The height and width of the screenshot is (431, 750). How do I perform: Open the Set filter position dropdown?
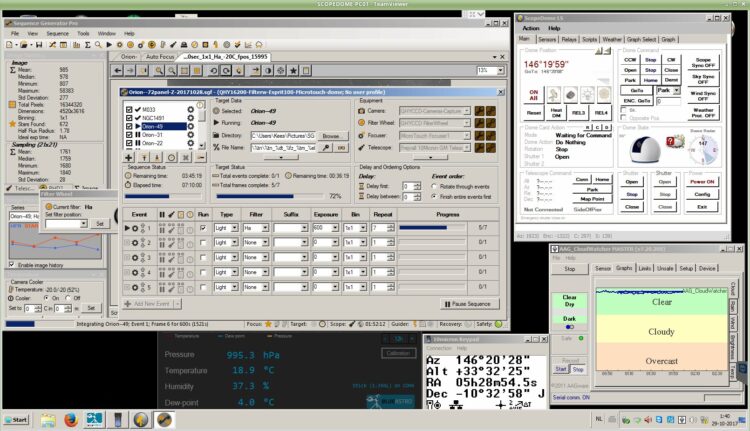(84, 224)
